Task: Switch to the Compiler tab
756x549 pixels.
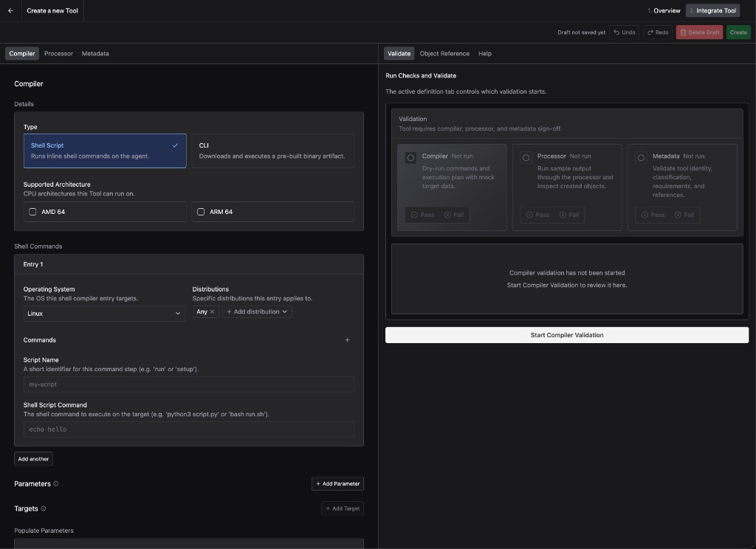Action: tap(22, 54)
